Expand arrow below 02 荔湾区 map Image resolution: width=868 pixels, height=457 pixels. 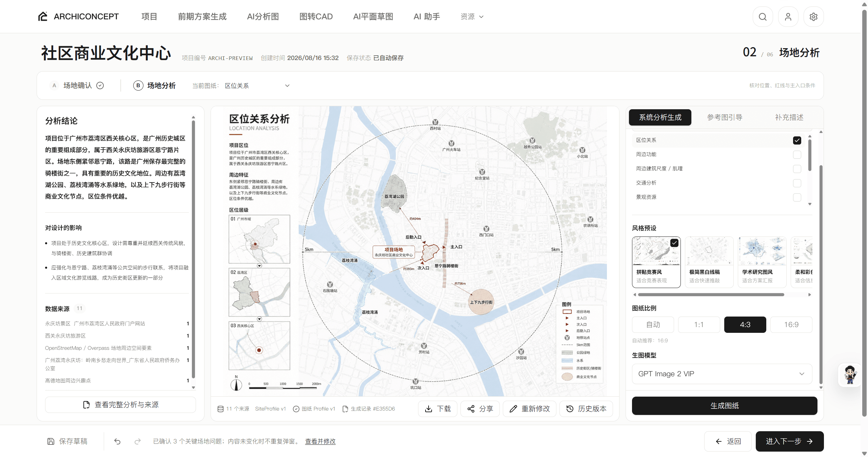point(259,319)
